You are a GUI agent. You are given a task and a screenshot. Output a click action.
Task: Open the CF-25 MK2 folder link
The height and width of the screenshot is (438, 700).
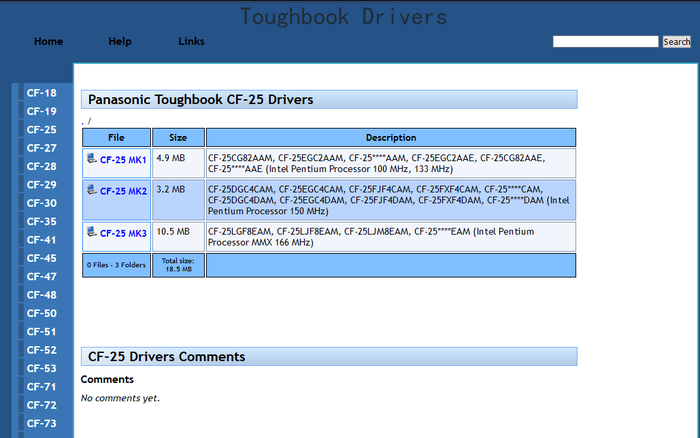click(x=123, y=191)
